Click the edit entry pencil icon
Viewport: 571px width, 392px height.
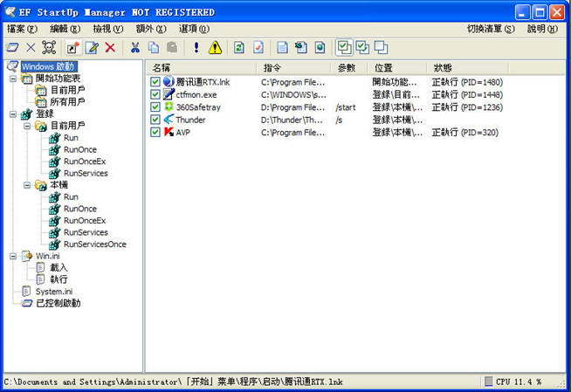[x=92, y=48]
